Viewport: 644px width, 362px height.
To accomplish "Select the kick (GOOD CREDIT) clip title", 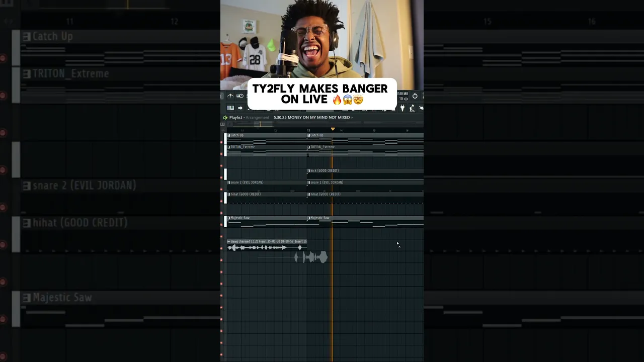I will click(325, 171).
